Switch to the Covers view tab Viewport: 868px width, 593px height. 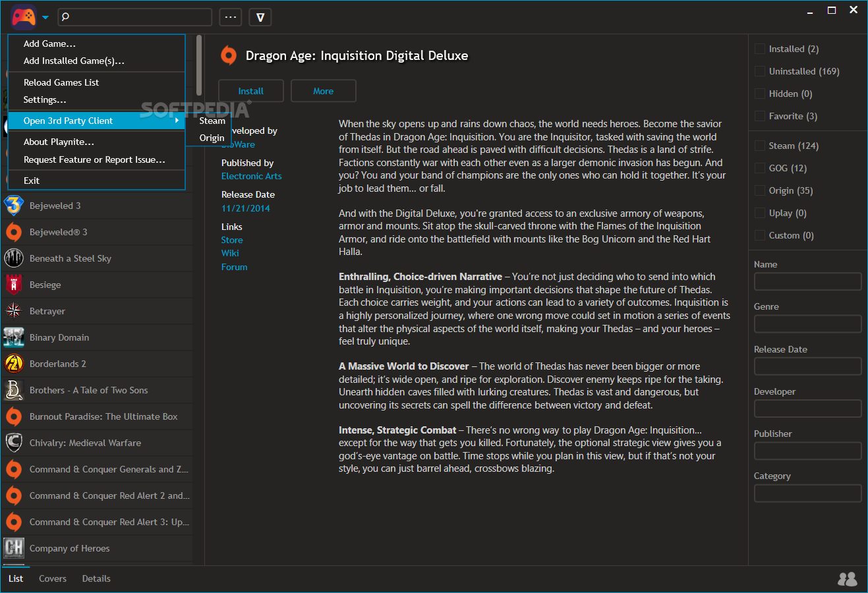53,579
